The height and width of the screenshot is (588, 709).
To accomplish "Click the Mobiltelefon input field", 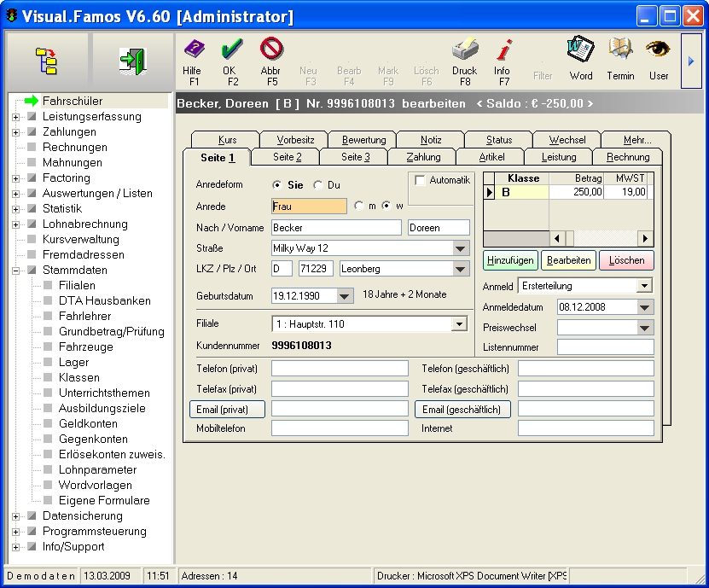I will click(x=340, y=428).
